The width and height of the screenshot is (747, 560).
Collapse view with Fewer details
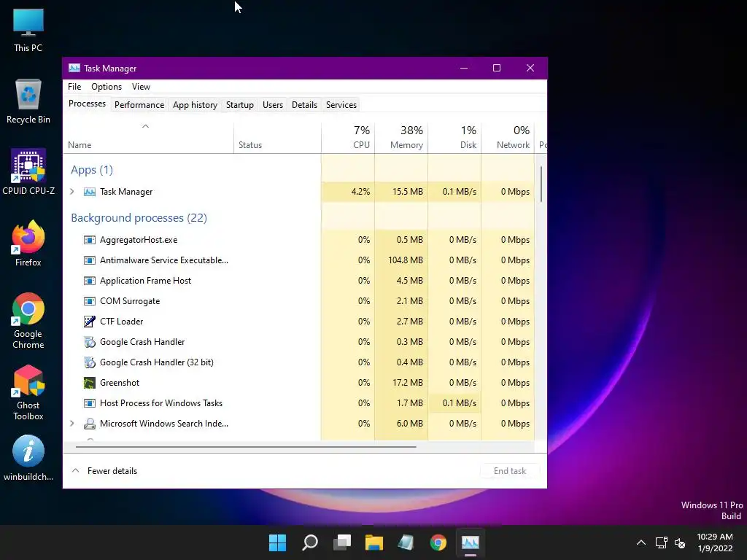104,471
